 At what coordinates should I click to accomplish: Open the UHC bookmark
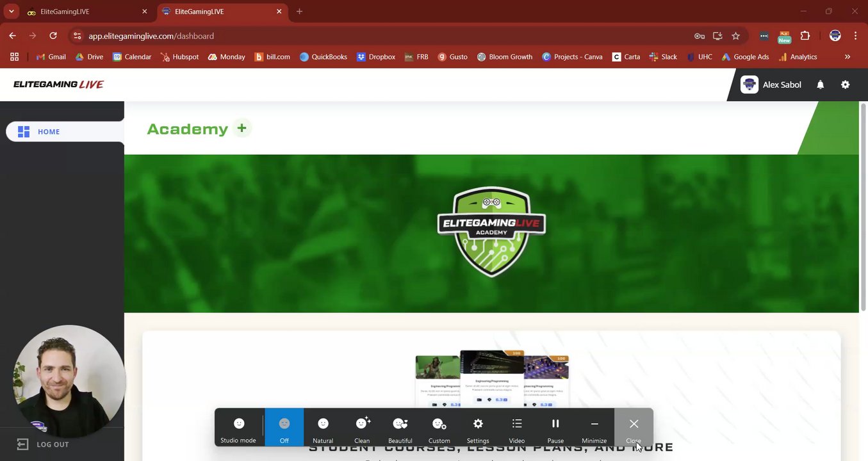coord(699,57)
